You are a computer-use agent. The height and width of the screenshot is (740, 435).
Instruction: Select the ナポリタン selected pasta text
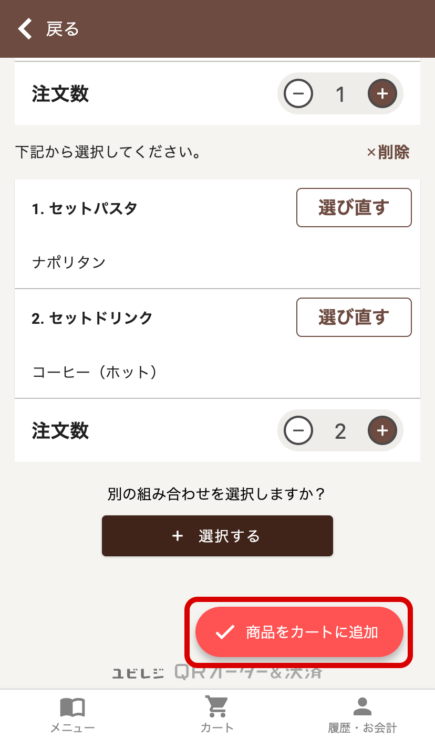tap(69, 262)
